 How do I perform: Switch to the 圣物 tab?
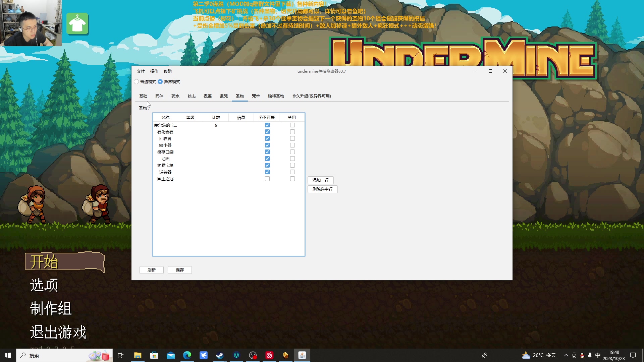point(240,96)
